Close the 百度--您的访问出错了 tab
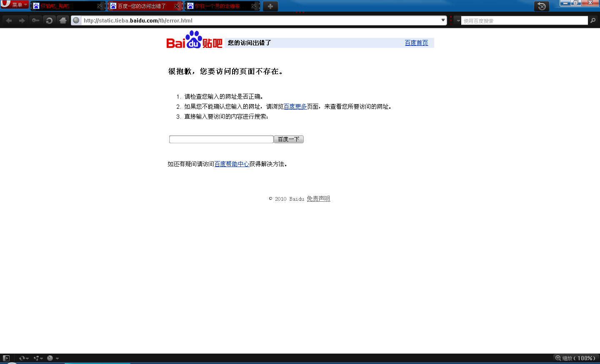The image size is (600, 364). 177,6
